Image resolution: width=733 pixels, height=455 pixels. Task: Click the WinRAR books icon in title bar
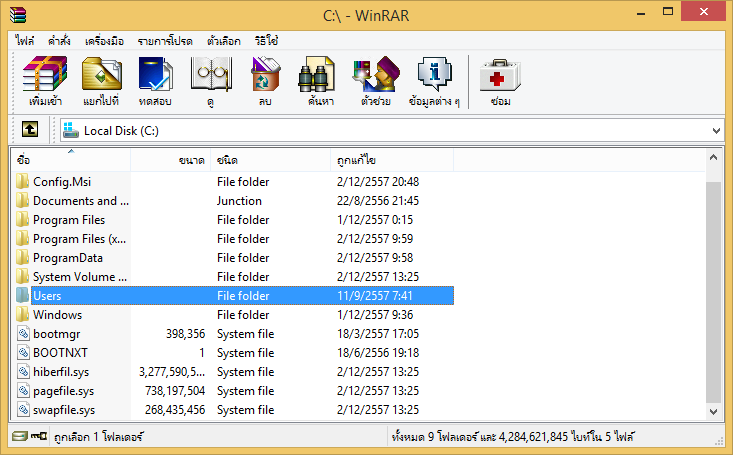point(18,15)
